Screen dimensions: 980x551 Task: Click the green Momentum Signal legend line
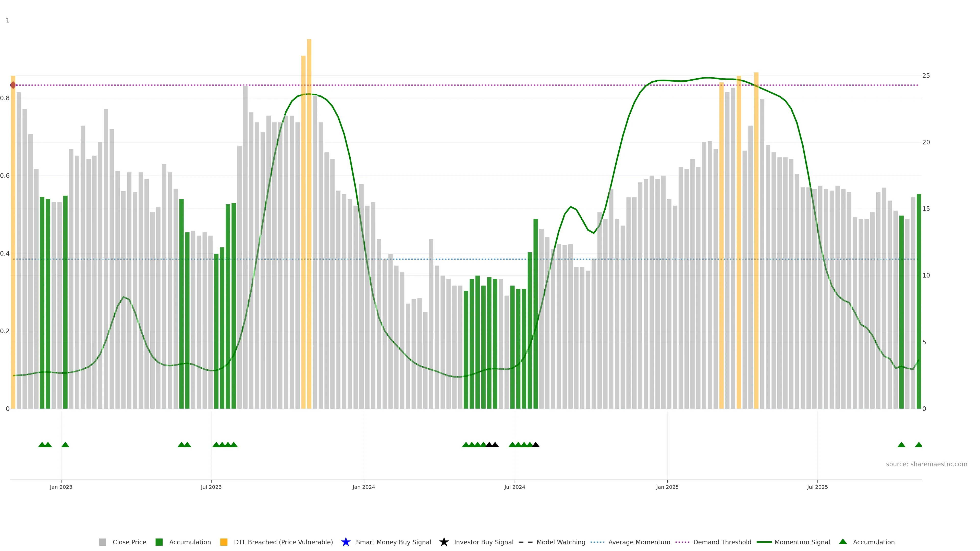(x=764, y=542)
